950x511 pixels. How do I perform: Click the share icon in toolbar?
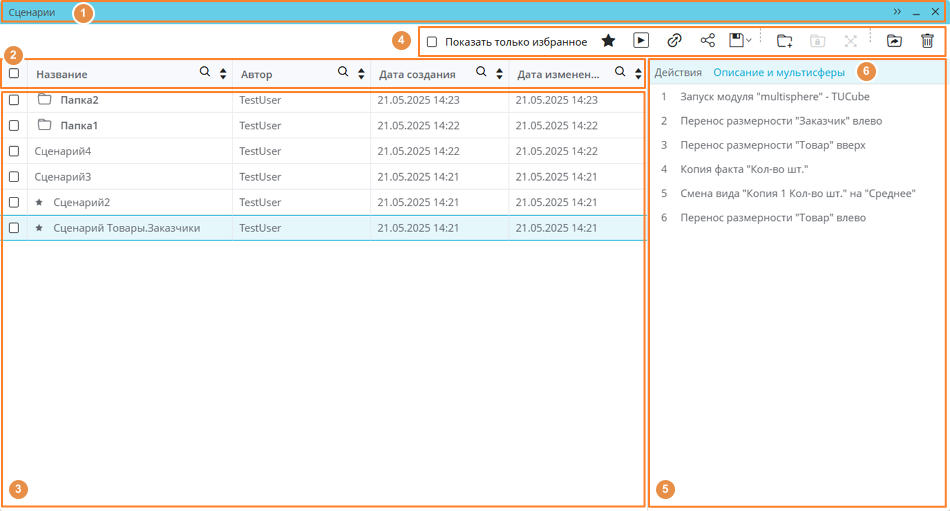coord(708,41)
